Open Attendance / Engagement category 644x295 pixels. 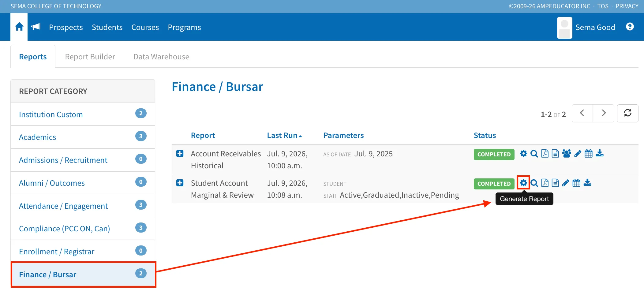[x=83, y=206]
